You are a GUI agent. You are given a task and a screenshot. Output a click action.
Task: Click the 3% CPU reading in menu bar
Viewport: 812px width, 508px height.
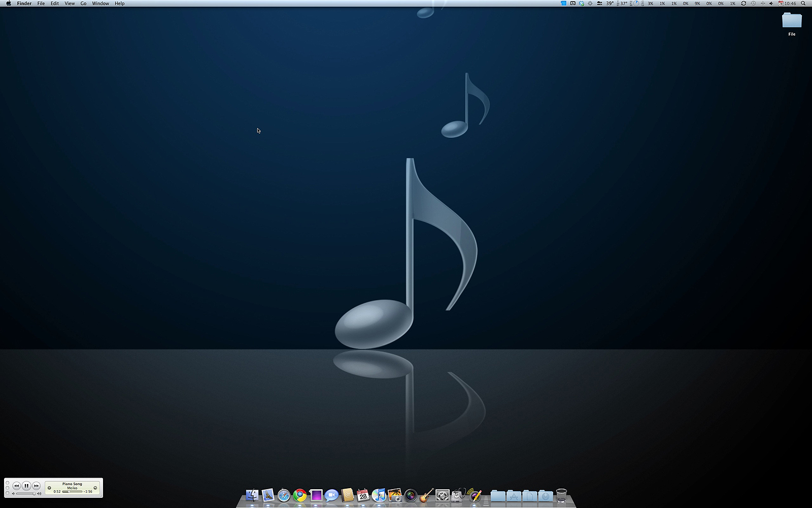tap(651, 4)
